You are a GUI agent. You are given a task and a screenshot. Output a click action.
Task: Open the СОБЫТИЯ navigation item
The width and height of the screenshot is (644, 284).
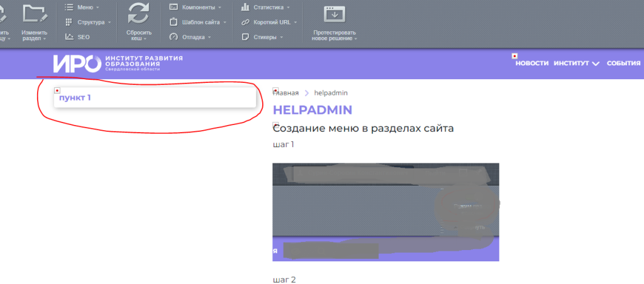point(623,63)
